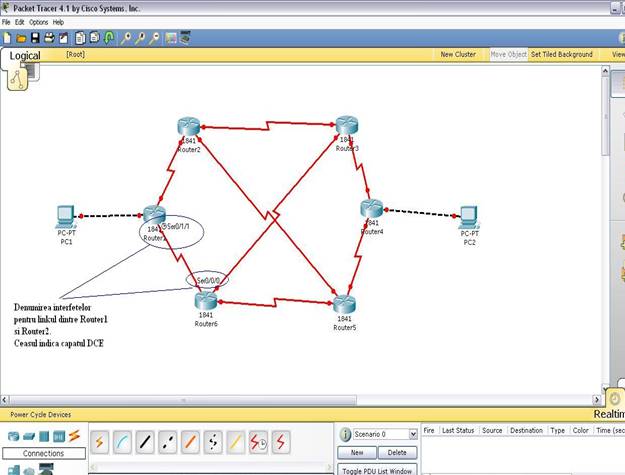Click the Delete scenario button

397,453
